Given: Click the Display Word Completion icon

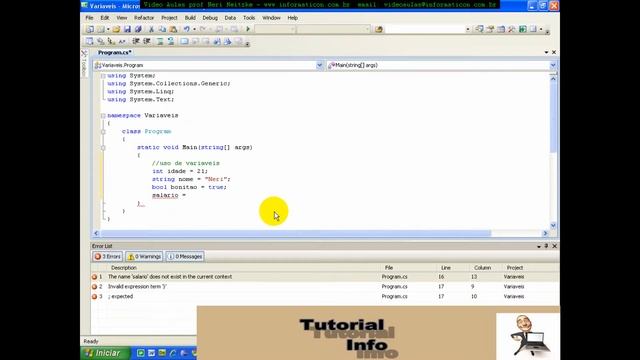Looking at the screenshot, I should tap(122, 41).
